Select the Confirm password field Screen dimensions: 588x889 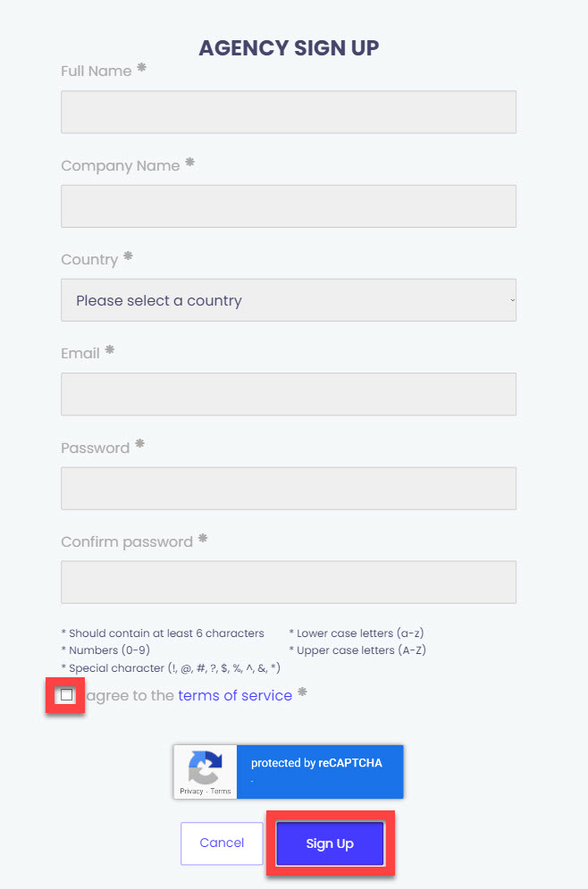tap(289, 583)
